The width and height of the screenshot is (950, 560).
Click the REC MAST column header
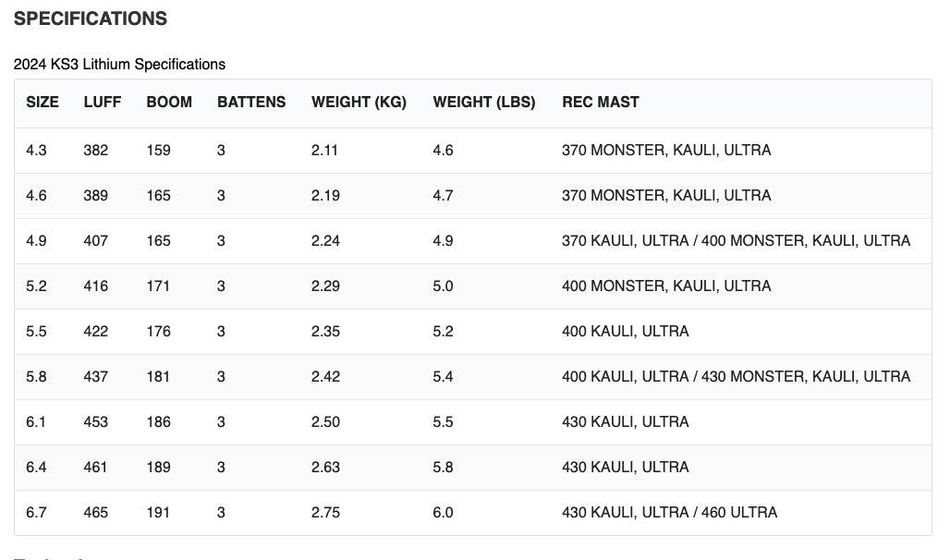[x=600, y=102]
